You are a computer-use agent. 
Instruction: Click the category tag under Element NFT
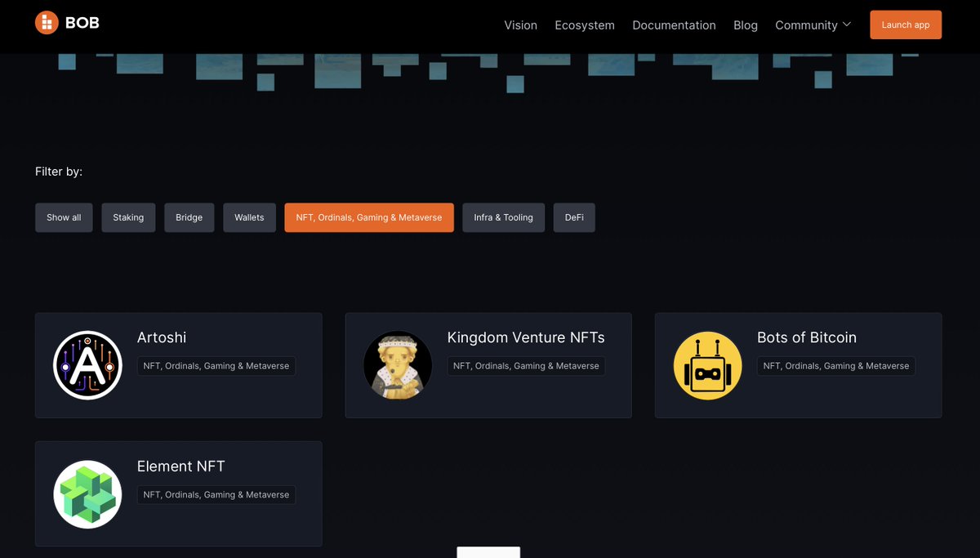216,495
